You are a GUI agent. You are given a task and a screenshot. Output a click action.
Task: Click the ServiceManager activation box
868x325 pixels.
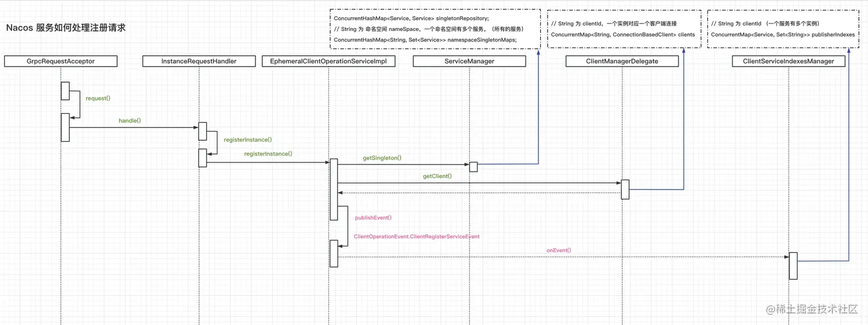click(x=473, y=167)
